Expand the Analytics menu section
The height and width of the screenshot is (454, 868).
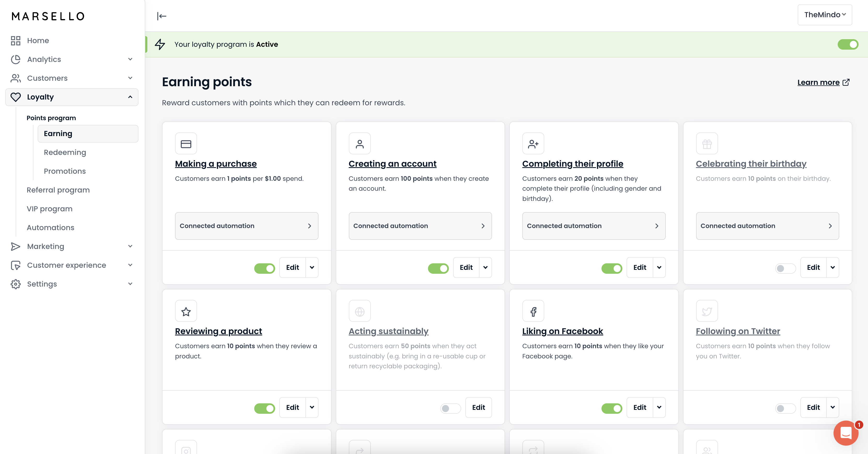click(130, 59)
